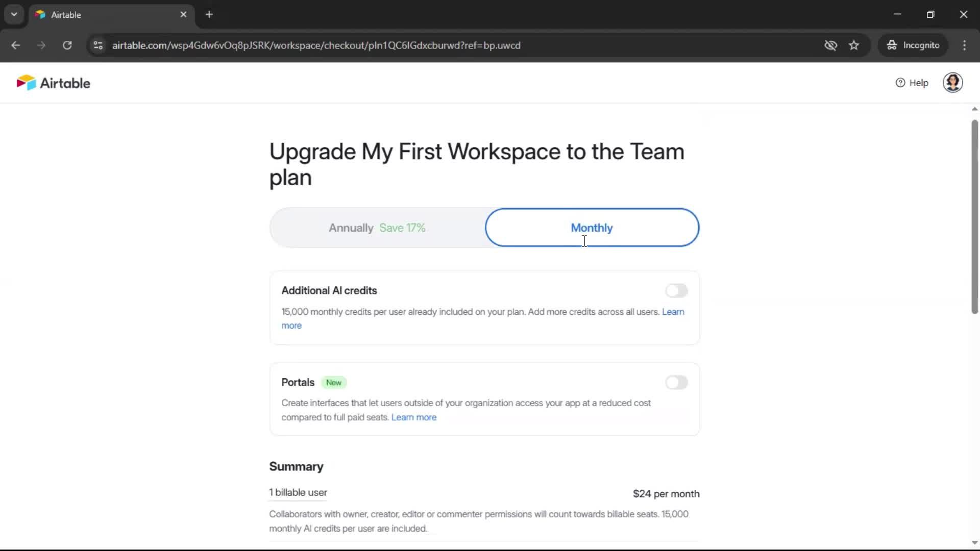Open Learn more link for Portals
Image resolution: width=980 pixels, height=551 pixels.
tap(413, 417)
